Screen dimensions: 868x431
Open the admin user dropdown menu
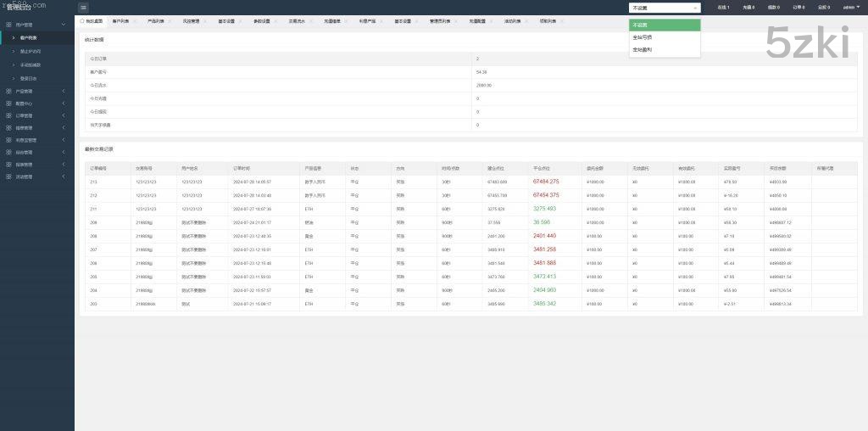point(850,7)
